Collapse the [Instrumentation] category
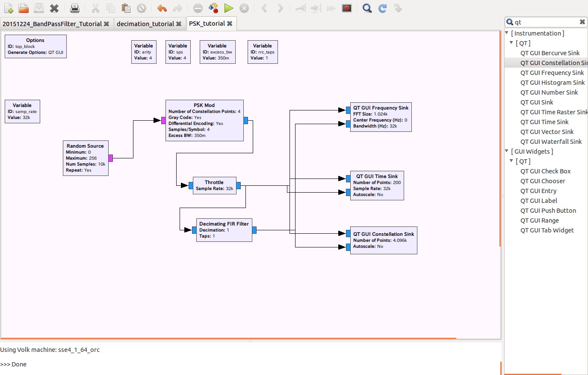588x375 pixels. click(506, 33)
